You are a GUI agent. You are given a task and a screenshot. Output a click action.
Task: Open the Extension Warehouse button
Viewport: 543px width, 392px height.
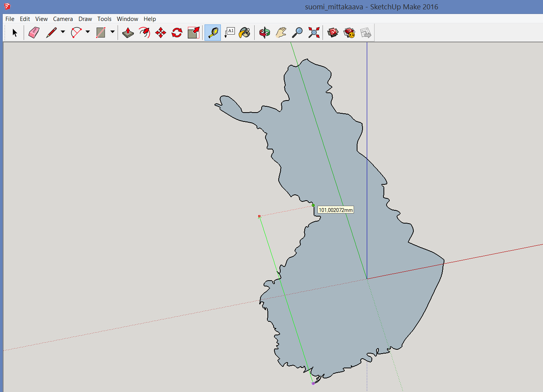click(349, 33)
